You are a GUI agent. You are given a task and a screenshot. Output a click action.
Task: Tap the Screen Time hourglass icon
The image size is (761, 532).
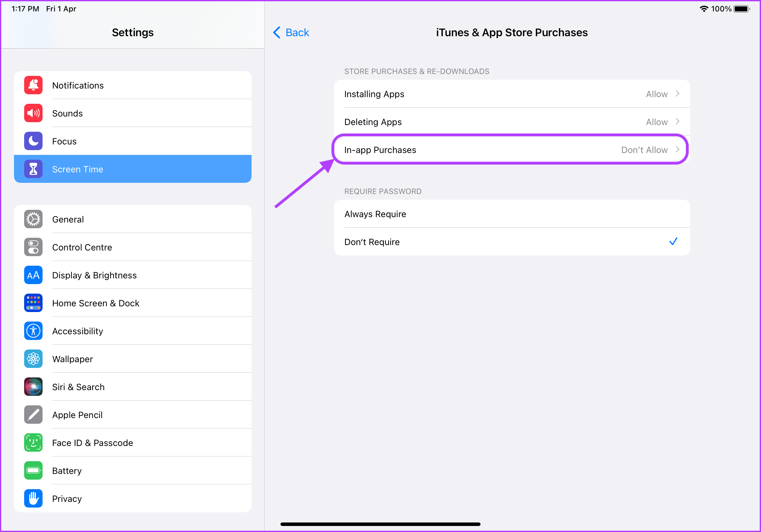[33, 169]
